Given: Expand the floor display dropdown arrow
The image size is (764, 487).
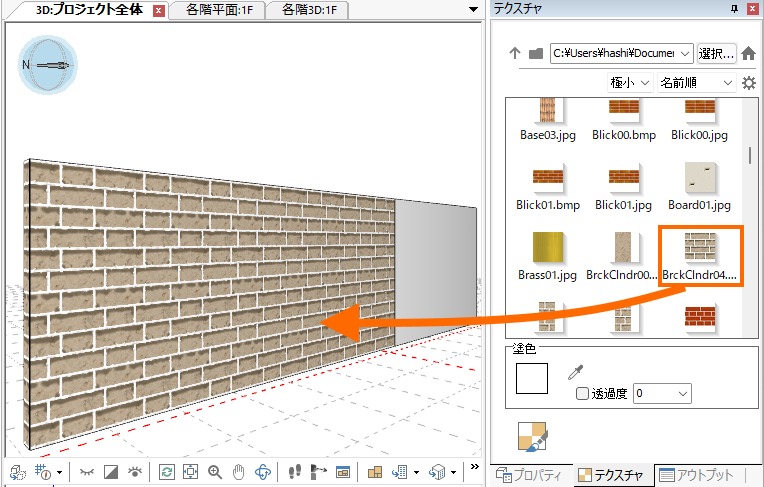Looking at the screenshot, I should pos(416,472).
